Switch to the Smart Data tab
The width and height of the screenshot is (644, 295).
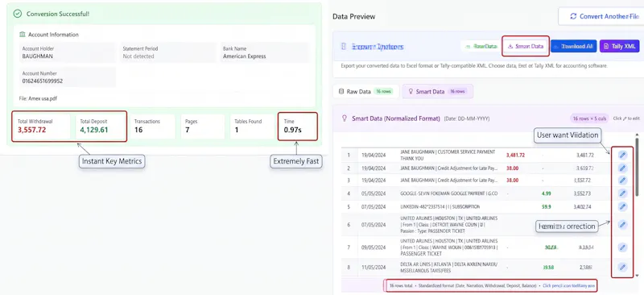tap(438, 92)
